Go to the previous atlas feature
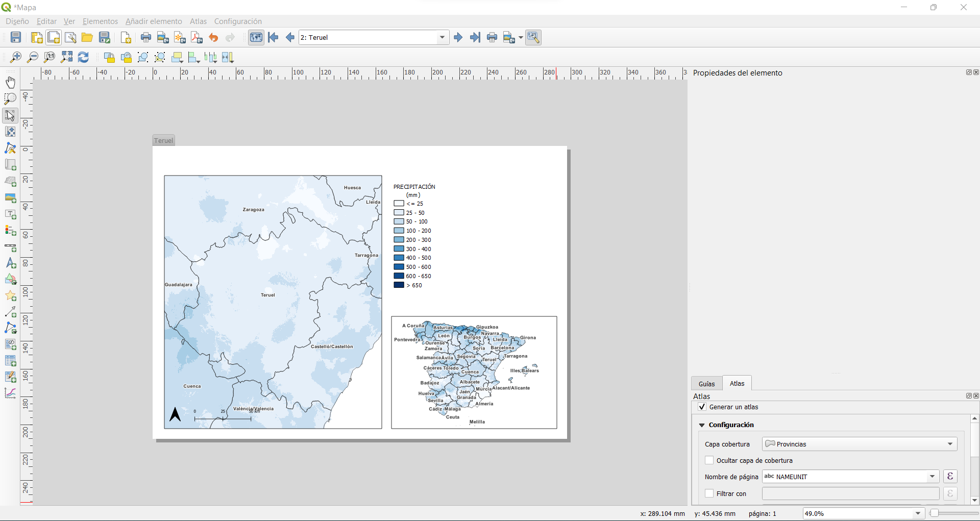 pyautogui.click(x=290, y=37)
